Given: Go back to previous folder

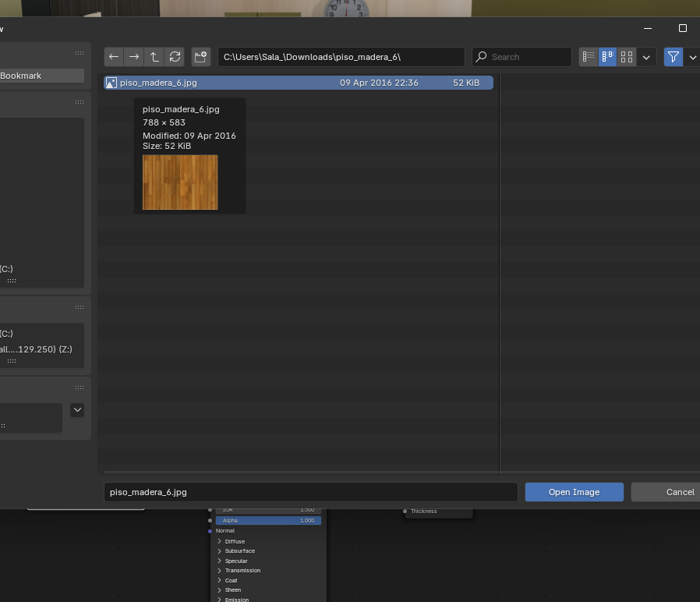Looking at the screenshot, I should coord(114,57).
